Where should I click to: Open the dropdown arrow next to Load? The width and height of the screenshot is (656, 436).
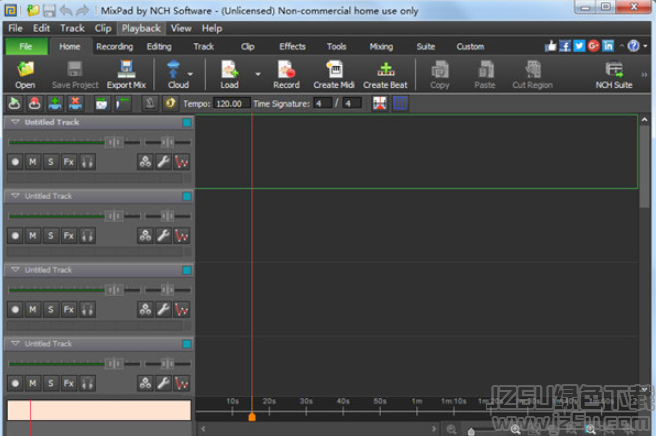258,74
